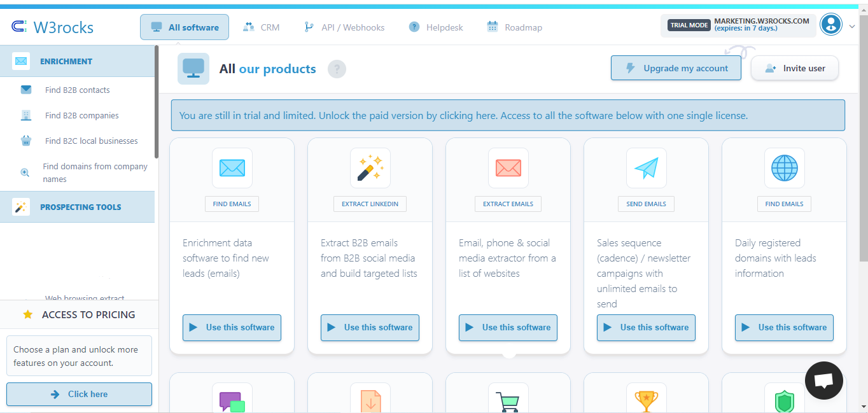Go to the Roadmap page
Viewport: 868px width, 413px height.
tap(514, 27)
